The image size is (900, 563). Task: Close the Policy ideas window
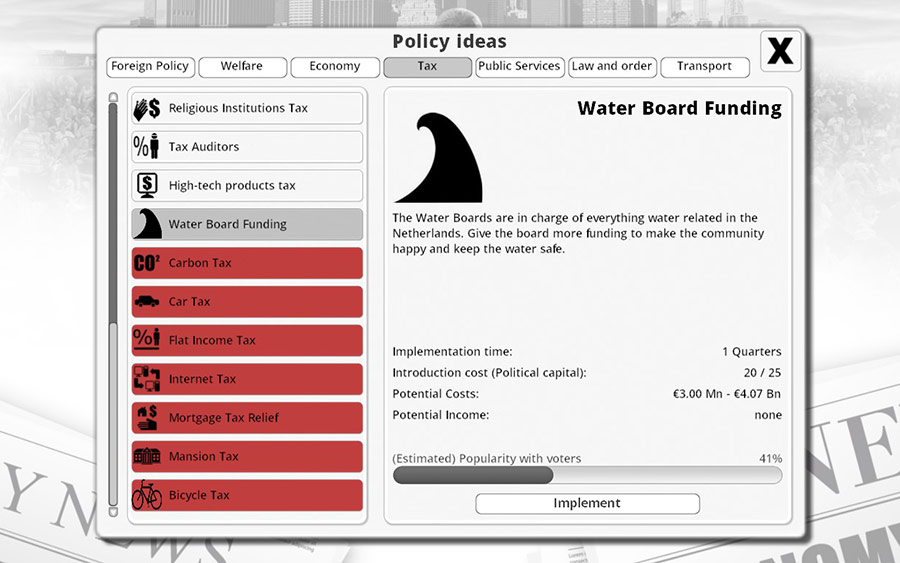click(781, 51)
